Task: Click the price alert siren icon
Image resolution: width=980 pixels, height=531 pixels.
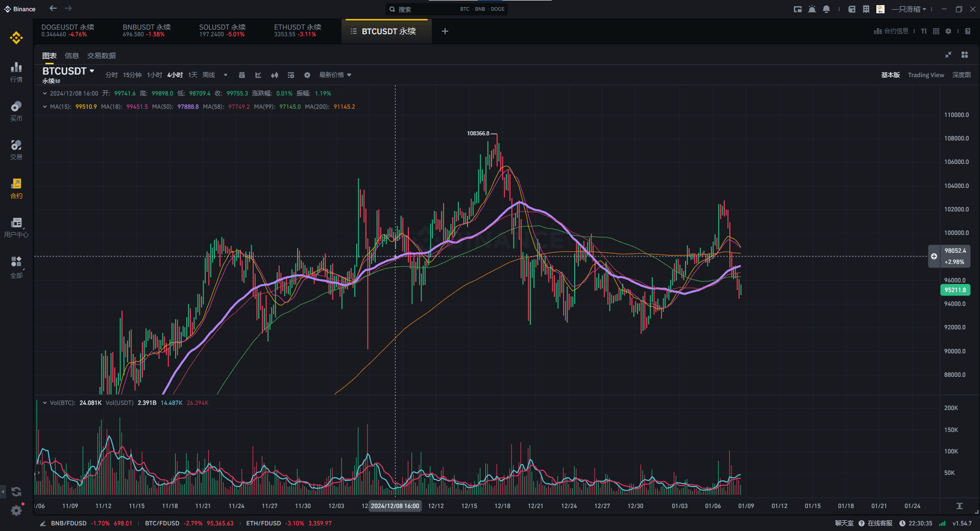Action: pos(812,9)
